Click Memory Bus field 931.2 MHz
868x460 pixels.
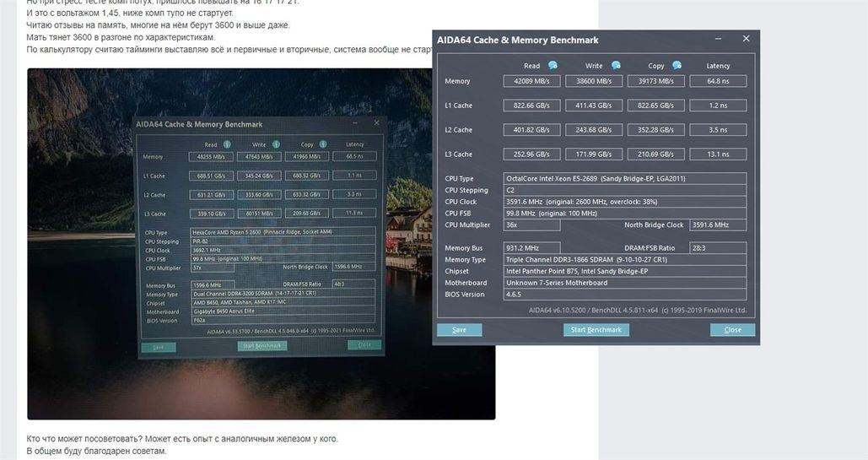point(531,248)
